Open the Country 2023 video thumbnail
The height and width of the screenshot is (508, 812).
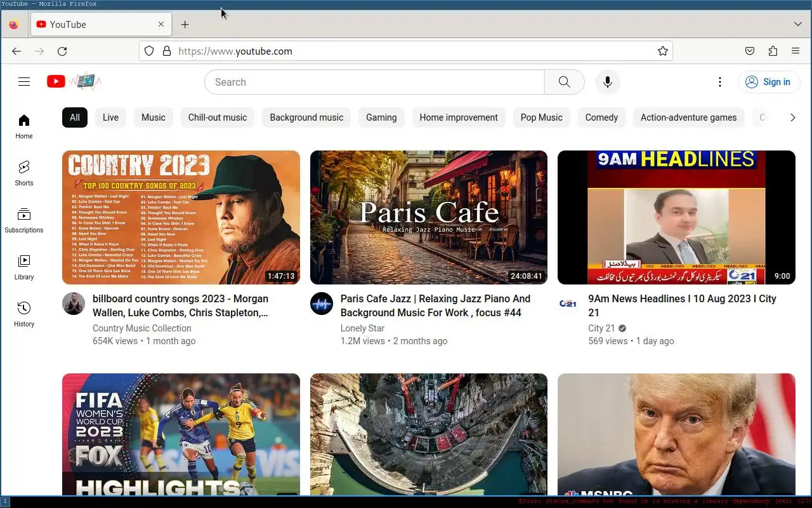[x=181, y=217]
